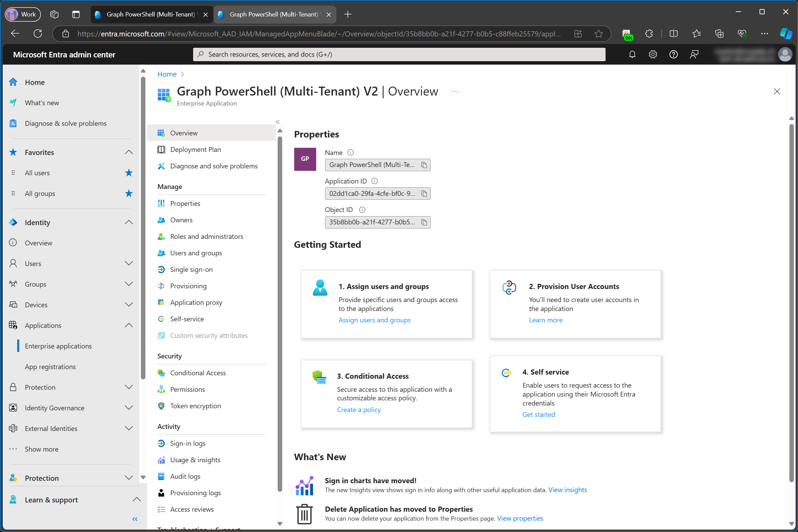Click Create a policy link
The height and width of the screenshot is (532, 798).
click(x=359, y=410)
